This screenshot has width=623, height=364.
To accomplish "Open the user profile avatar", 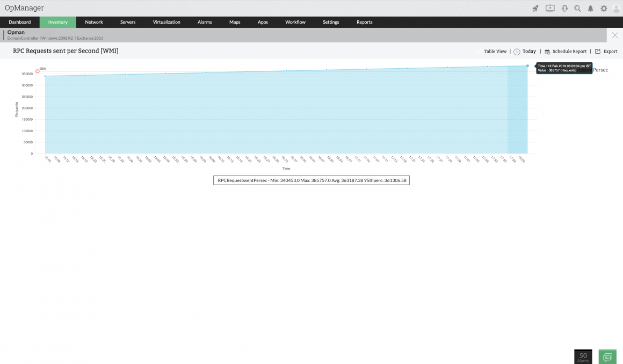I will click(x=616, y=9).
